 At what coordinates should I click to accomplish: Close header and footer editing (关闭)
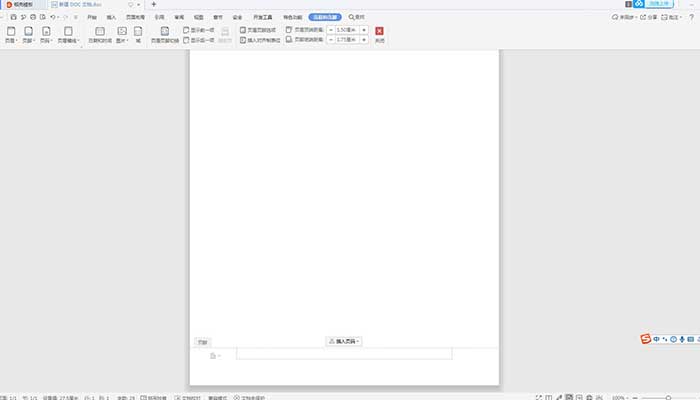[379, 33]
